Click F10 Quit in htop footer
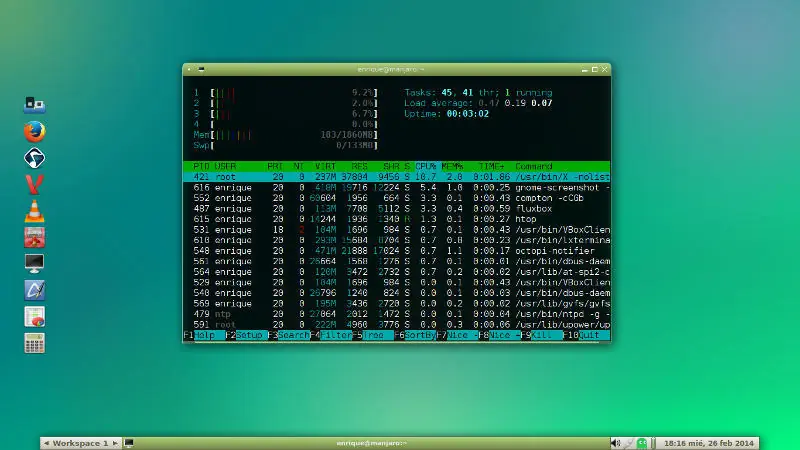 (x=586, y=335)
